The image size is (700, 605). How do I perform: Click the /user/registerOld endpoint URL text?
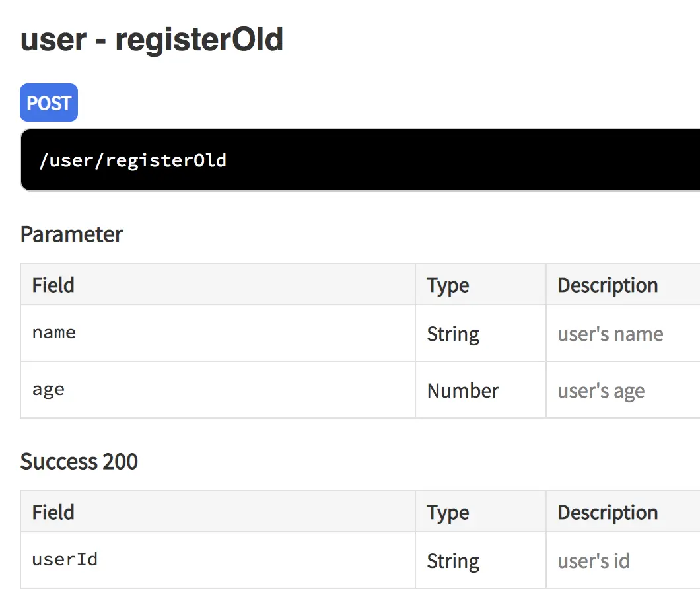tap(133, 160)
